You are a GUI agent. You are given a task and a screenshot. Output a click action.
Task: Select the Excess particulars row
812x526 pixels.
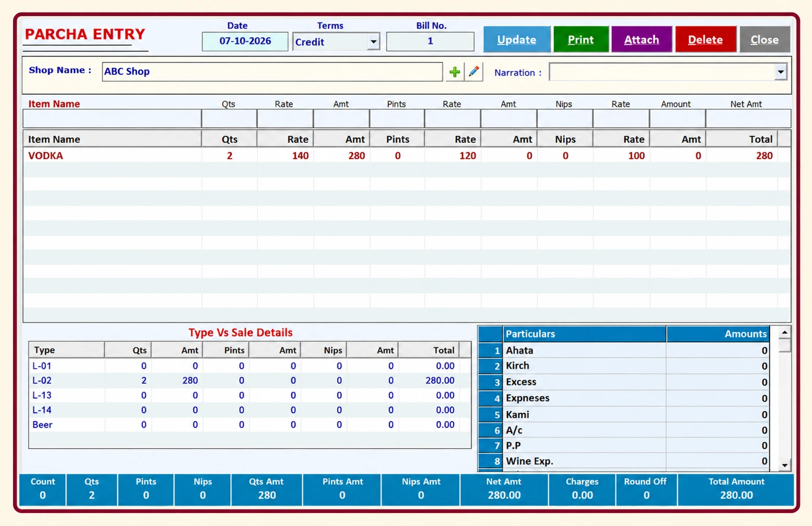click(x=624, y=382)
